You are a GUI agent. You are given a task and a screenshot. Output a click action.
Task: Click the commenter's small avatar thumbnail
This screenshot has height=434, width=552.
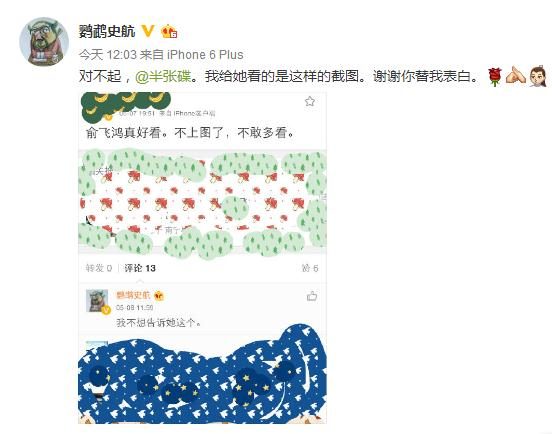(98, 301)
